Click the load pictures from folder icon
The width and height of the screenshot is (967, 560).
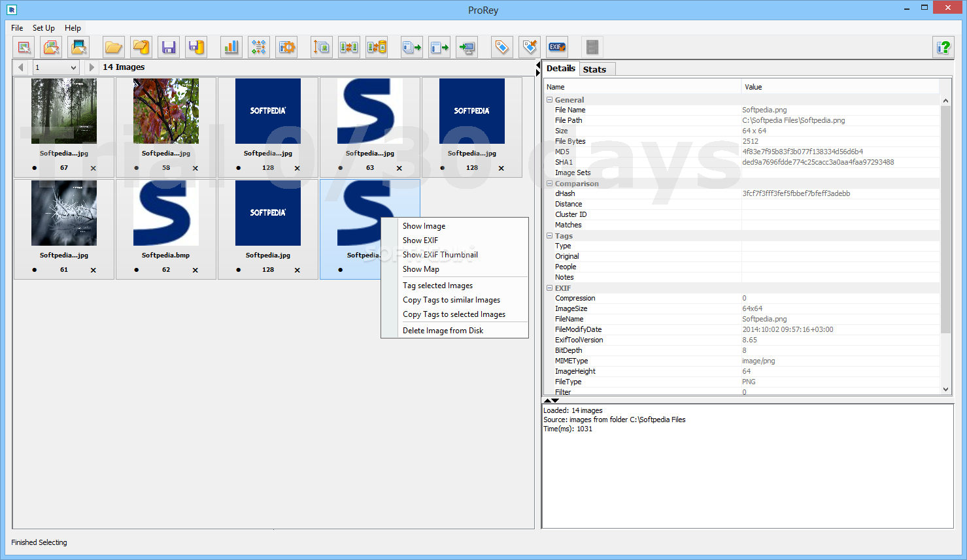pyautogui.click(x=52, y=47)
